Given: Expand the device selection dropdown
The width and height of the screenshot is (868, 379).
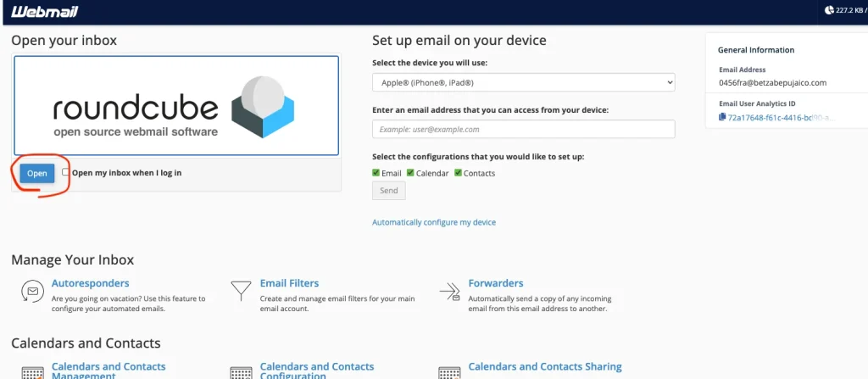Looking at the screenshot, I should click(524, 82).
